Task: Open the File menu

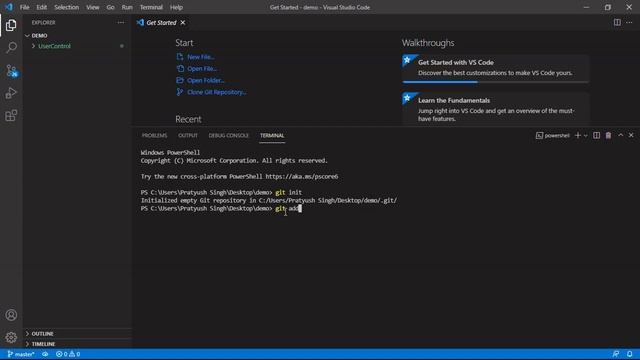Action: tap(24, 7)
